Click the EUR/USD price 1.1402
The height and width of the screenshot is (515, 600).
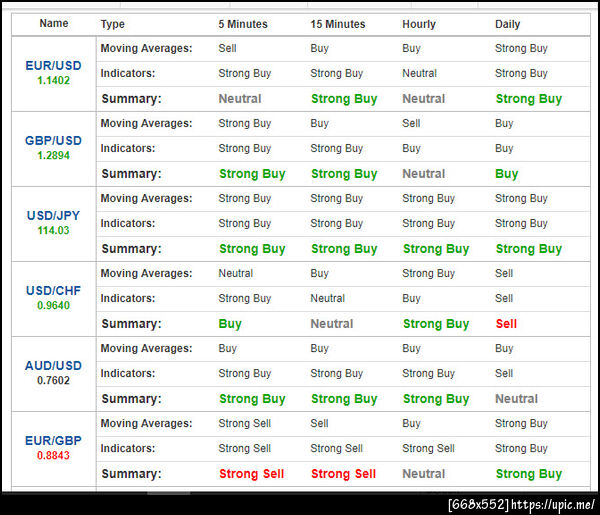pyautogui.click(x=53, y=80)
